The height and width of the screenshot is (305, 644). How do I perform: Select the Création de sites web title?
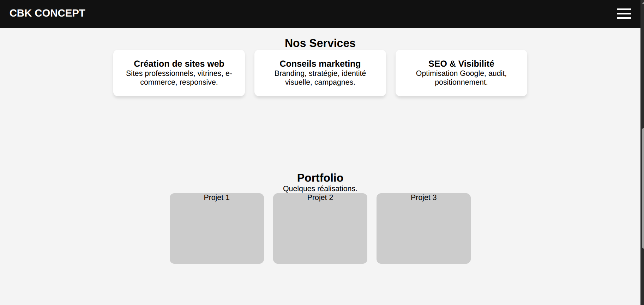[179, 64]
